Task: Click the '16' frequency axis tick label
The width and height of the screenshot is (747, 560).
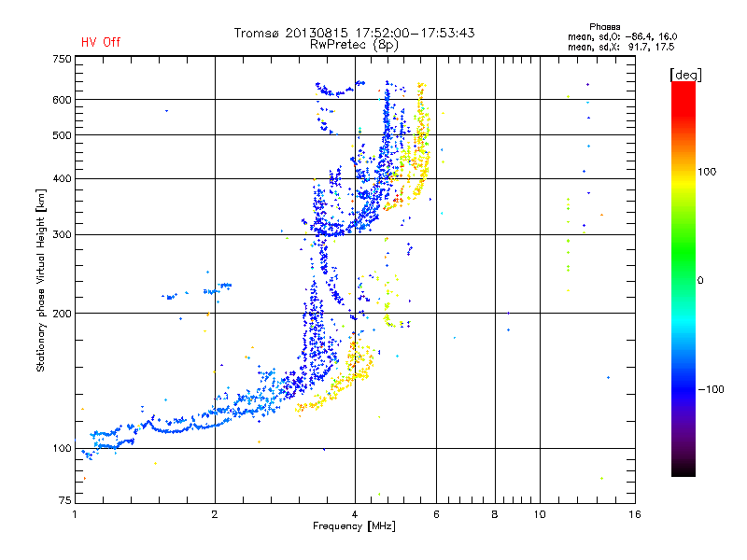Action: (635, 514)
